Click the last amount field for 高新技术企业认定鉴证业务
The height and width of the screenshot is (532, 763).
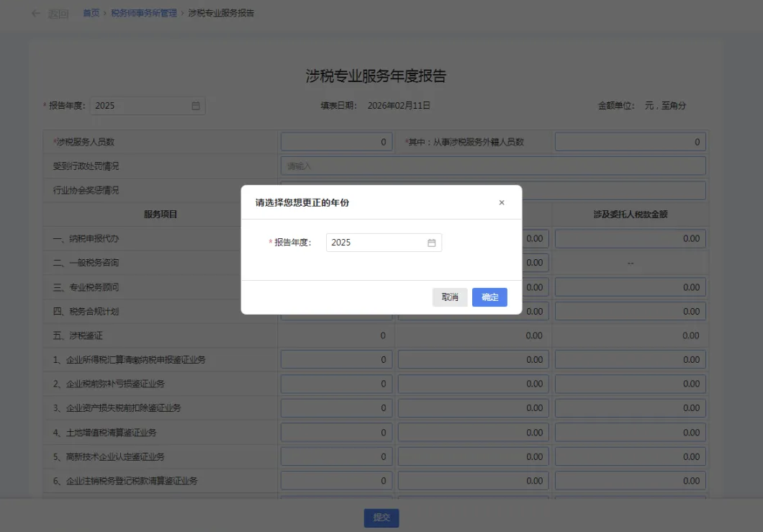(x=630, y=456)
